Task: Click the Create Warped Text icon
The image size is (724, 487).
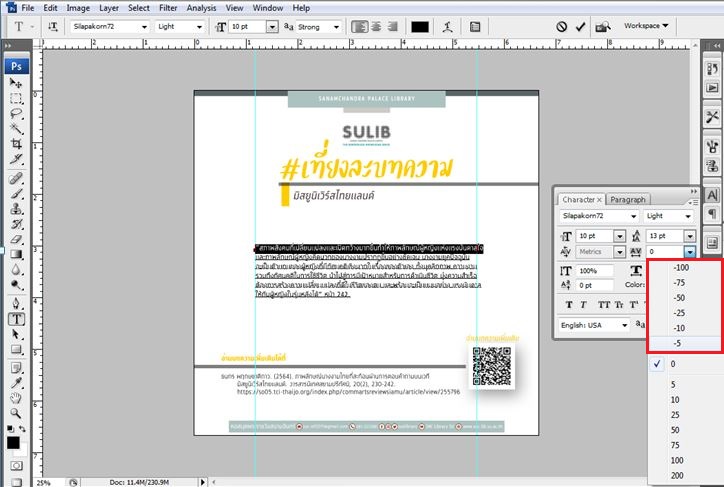Action: point(447,27)
